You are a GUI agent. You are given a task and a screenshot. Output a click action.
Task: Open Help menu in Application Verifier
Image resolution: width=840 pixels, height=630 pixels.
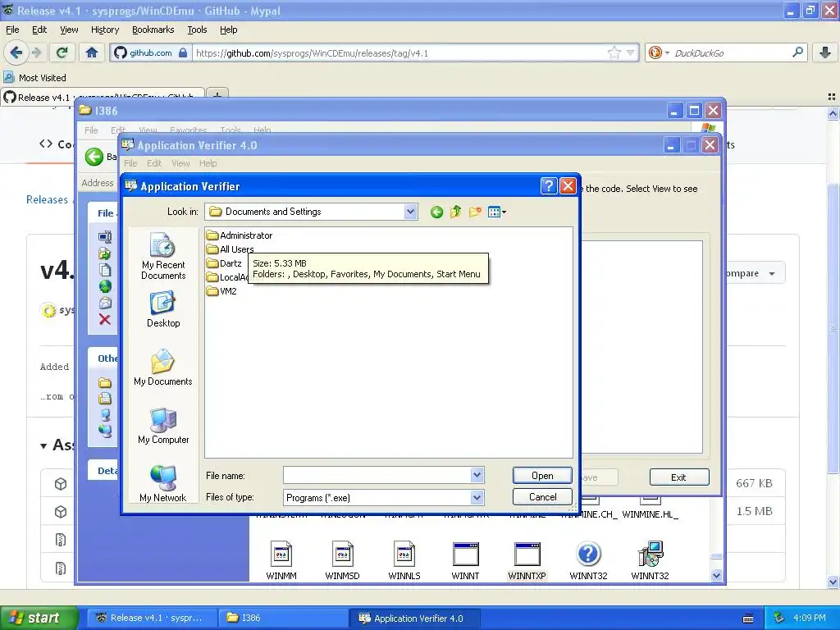[208, 163]
